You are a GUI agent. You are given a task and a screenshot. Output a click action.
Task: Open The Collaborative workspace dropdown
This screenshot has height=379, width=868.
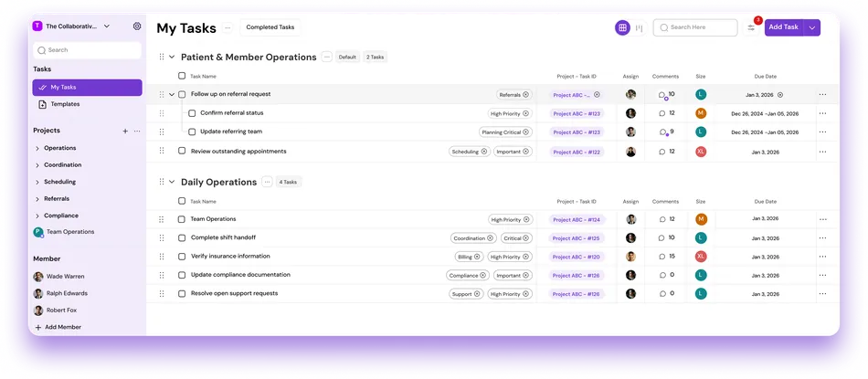[107, 26]
